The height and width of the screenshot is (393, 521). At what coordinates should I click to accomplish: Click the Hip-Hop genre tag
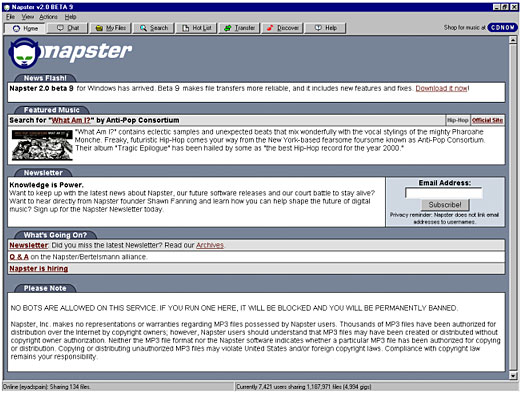click(458, 120)
